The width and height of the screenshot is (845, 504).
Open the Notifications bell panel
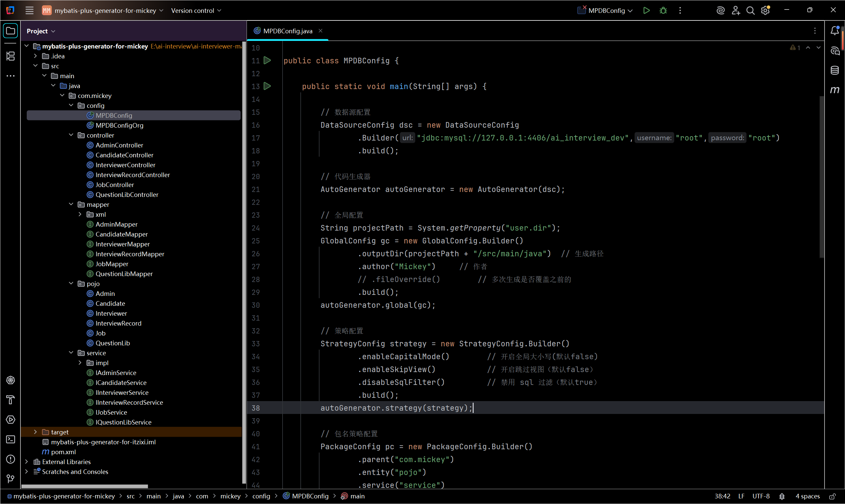tap(835, 31)
